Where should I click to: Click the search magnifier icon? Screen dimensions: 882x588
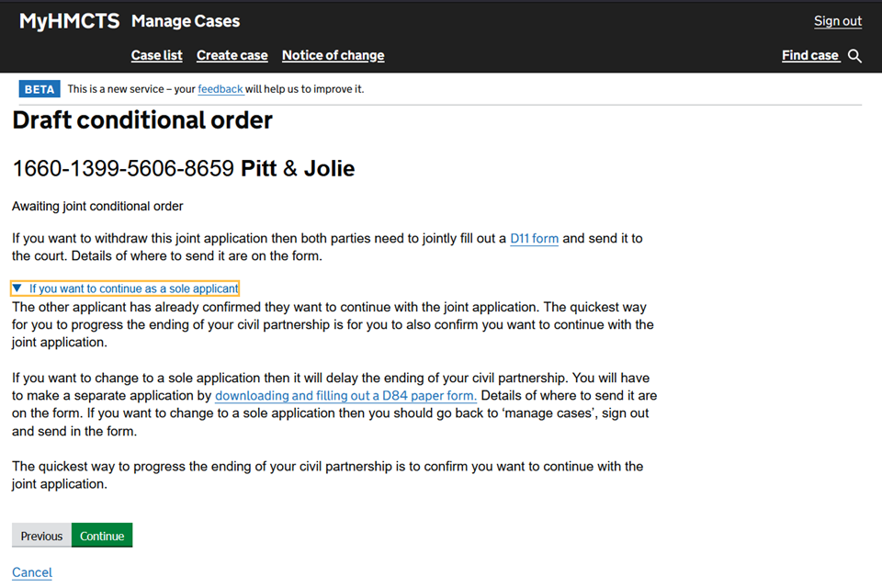coord(855,56)
